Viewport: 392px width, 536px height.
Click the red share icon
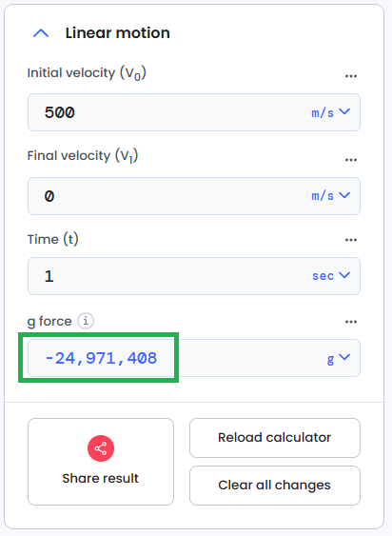(101, 448)
